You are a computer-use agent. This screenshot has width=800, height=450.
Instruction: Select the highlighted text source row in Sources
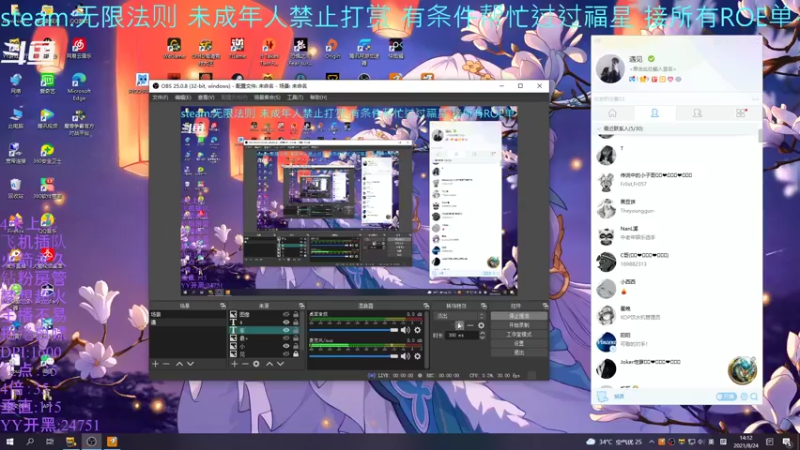pos(264,330)
